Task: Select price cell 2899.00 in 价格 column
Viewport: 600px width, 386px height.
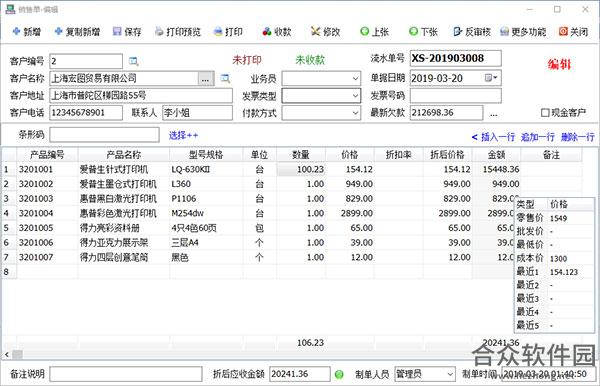Action: (350, 213)
